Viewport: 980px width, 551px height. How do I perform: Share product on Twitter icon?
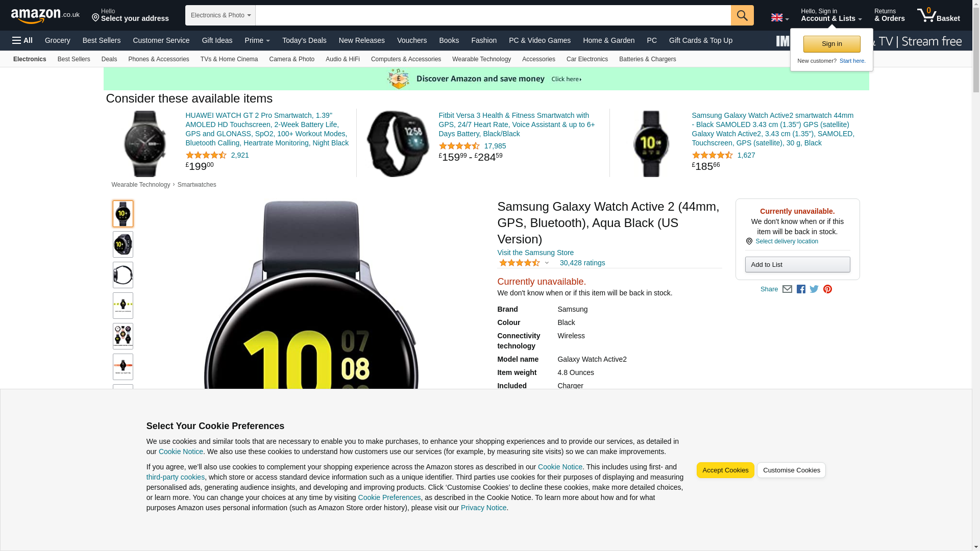(x=814, y=289)
